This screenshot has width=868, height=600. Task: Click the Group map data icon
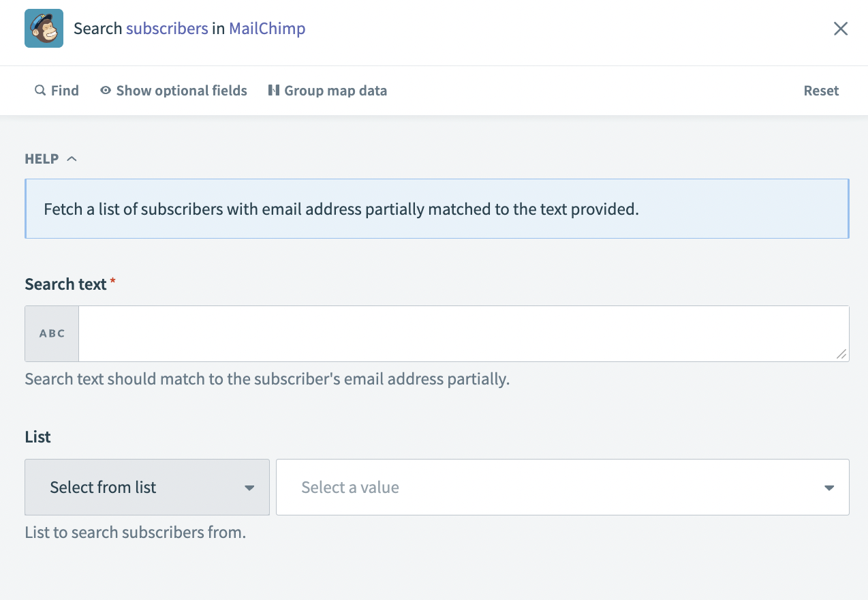[275, 90]
